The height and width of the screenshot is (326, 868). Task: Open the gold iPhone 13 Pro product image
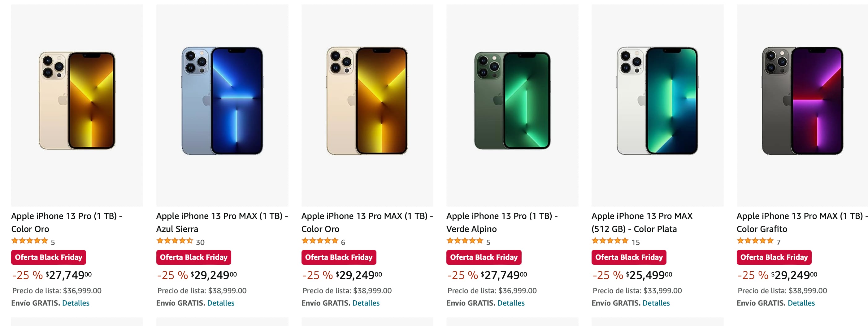pos(77,100)
